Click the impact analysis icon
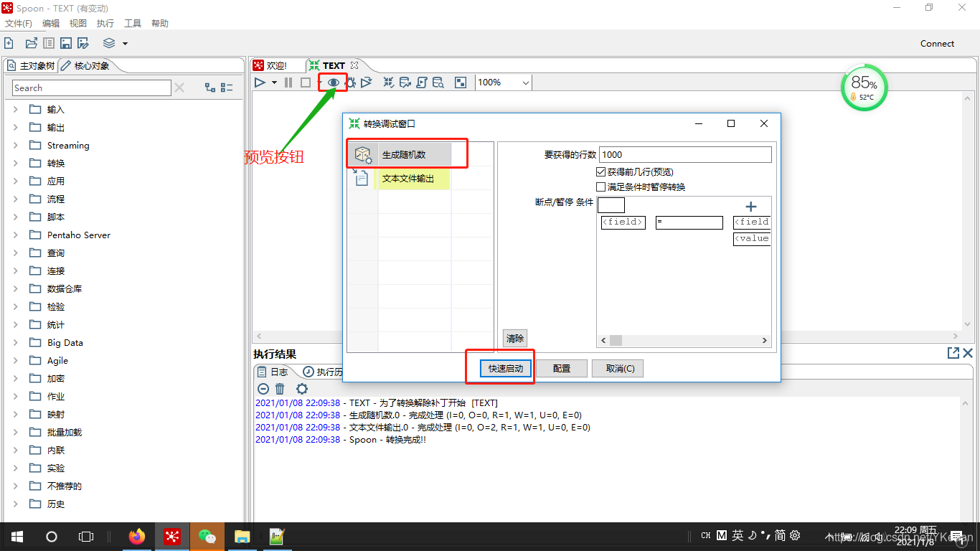Image resolution: width=980 pixels, height=551 pixels. (405, 83)
